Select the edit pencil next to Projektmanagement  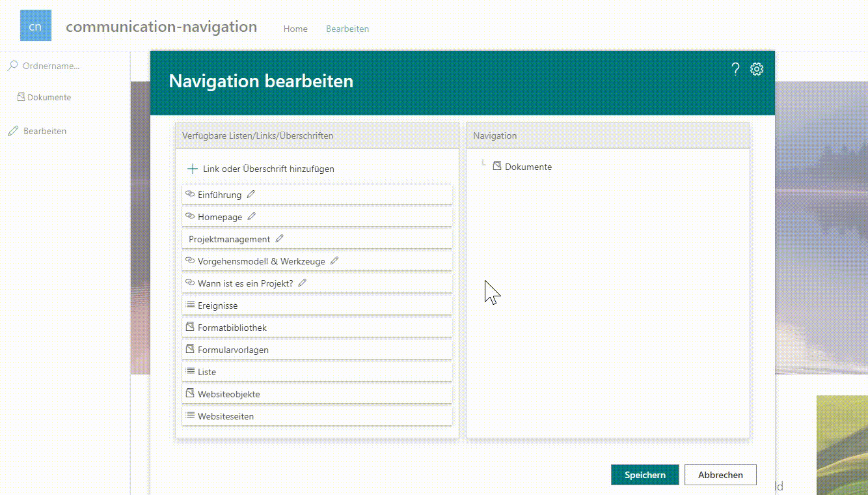click(279, 238)
